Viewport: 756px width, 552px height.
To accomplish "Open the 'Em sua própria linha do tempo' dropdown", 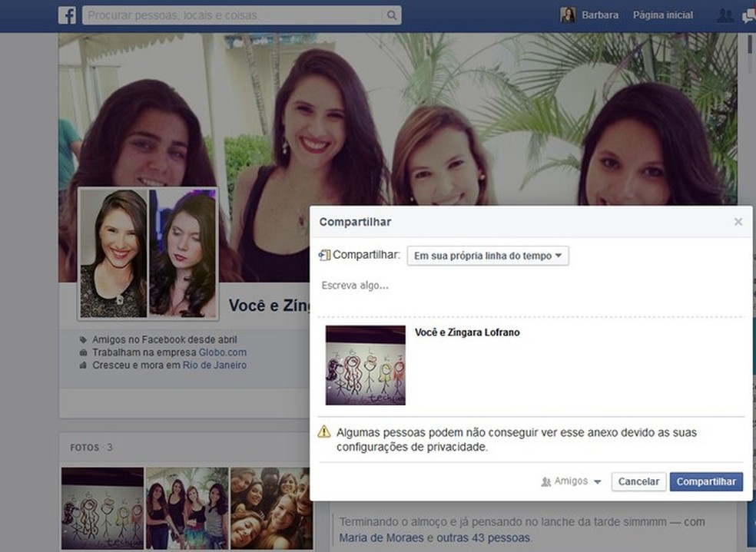I will pos(489,256).
